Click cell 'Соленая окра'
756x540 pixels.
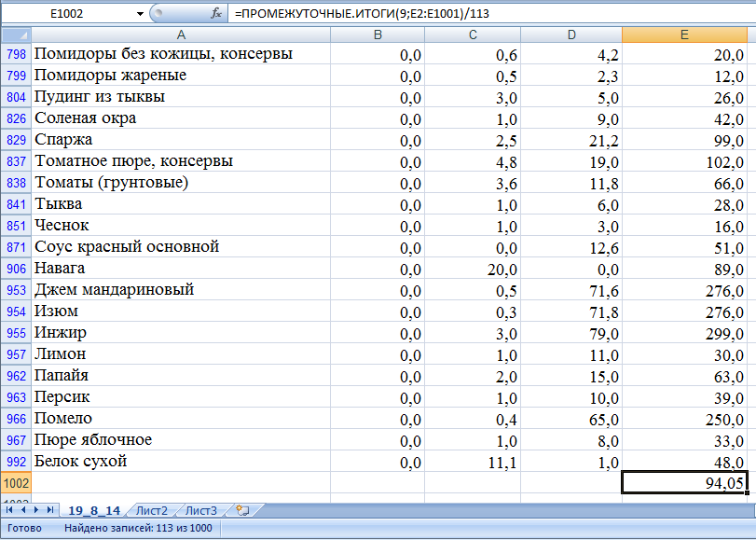(x=181, y=118)
